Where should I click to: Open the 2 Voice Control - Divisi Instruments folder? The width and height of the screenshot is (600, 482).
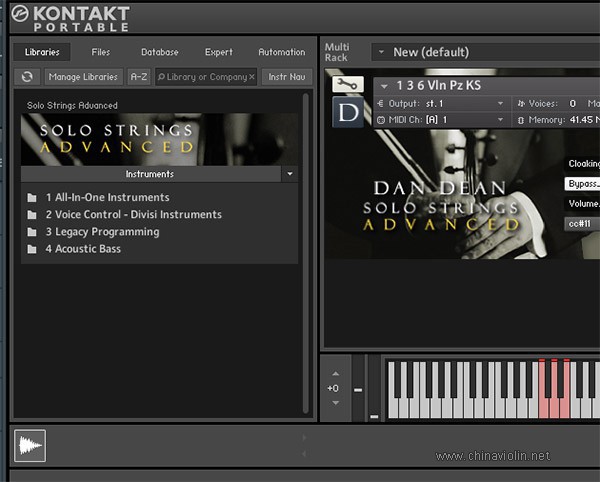(x=124, y=215)
